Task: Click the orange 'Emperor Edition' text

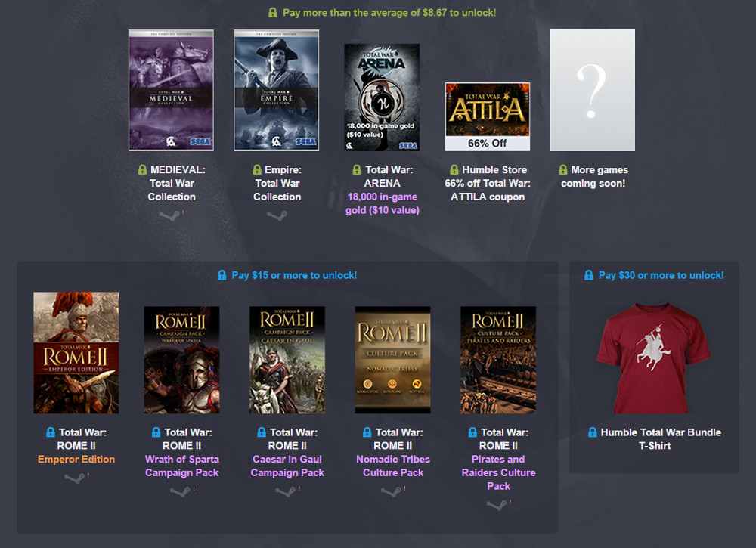Action: pos(76,460)
